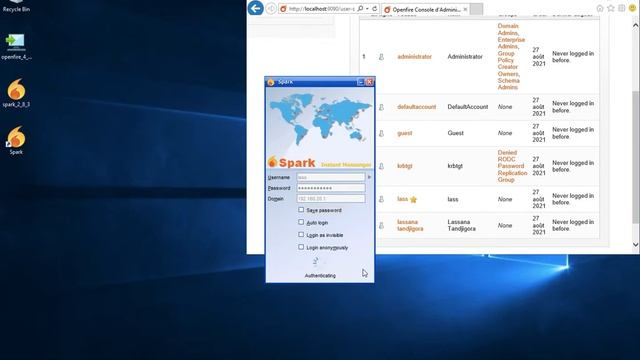The width and height of the screenshot is (640, 360).
Task: Click the user icon in administrator row
Action: tap(381, 57)
